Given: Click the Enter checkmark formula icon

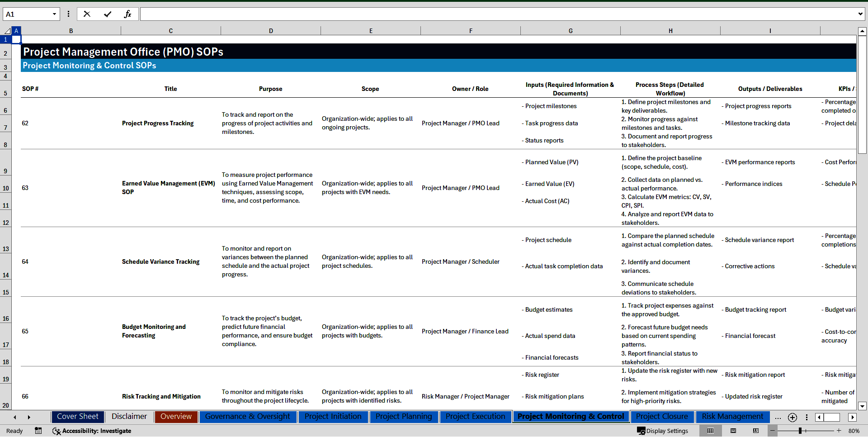Looking at the screenshot, I should coord(108,14).
